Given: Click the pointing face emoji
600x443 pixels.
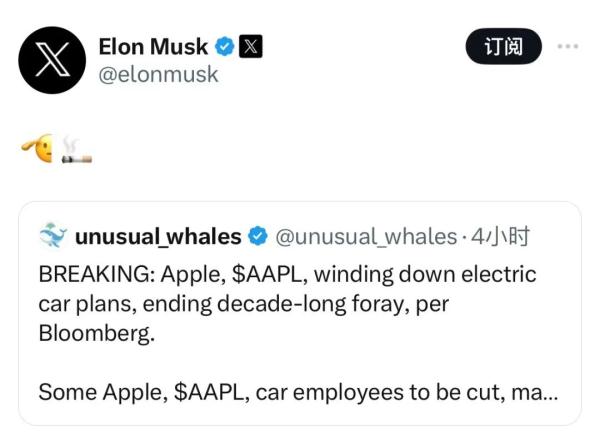Looking at the screenshot, I should coord(38,151).
